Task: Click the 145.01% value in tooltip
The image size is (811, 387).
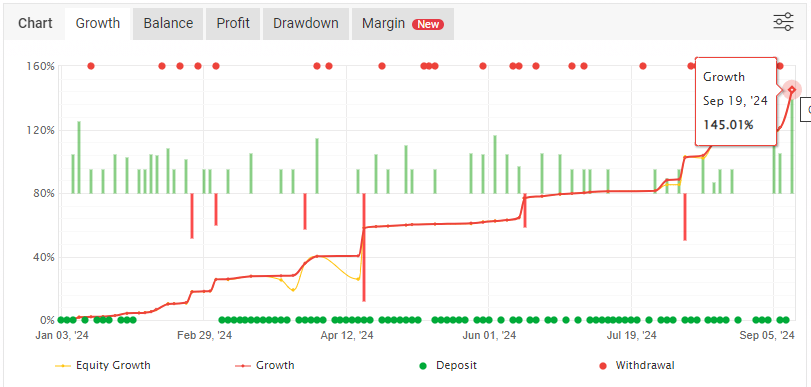Action: (728, 125)
